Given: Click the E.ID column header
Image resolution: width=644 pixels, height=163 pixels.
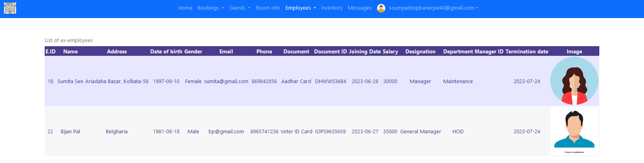Looking at the screenshot, I should pos(50,51).
